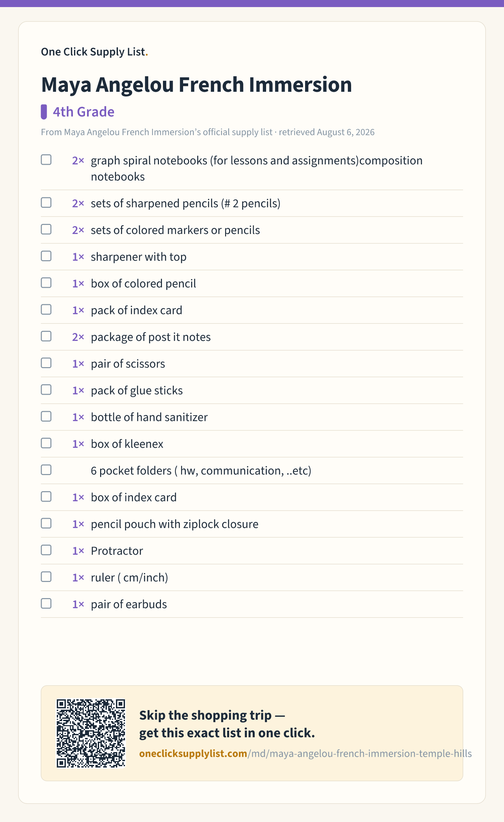Check off the Protractor item
The height and width of the screenshot is (822, 504).
tap(46, 550)
